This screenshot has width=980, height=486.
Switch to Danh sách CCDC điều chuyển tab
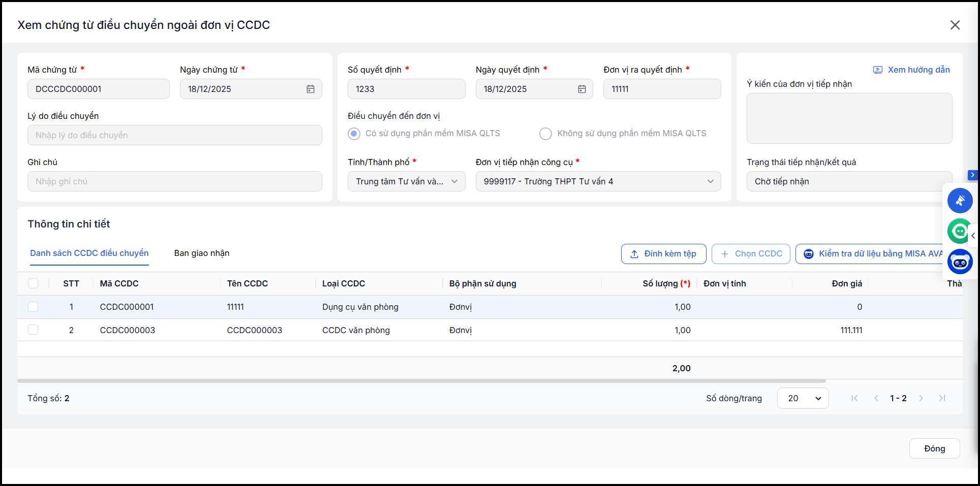[89, 253]
